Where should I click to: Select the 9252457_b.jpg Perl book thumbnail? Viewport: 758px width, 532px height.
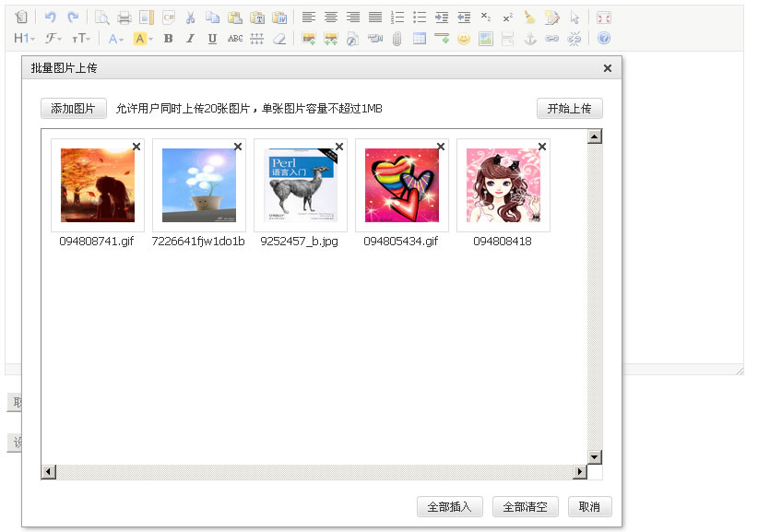pyautogui.click(x=300, y=184)
